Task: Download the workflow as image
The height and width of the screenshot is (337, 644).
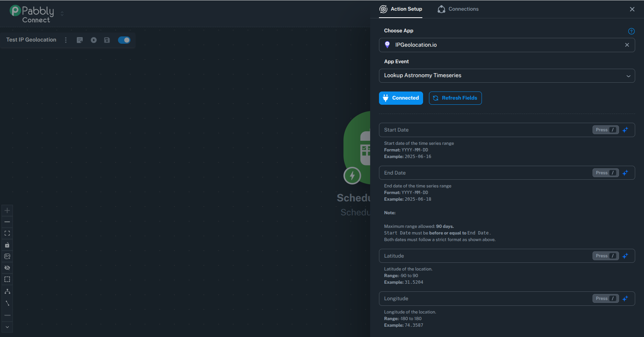Action: point(7,257)
